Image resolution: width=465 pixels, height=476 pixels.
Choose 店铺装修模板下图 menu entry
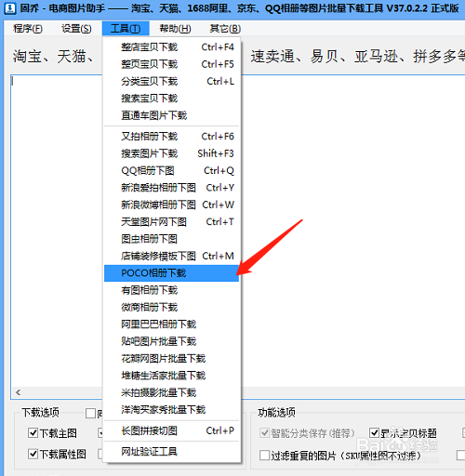[171, 256]
